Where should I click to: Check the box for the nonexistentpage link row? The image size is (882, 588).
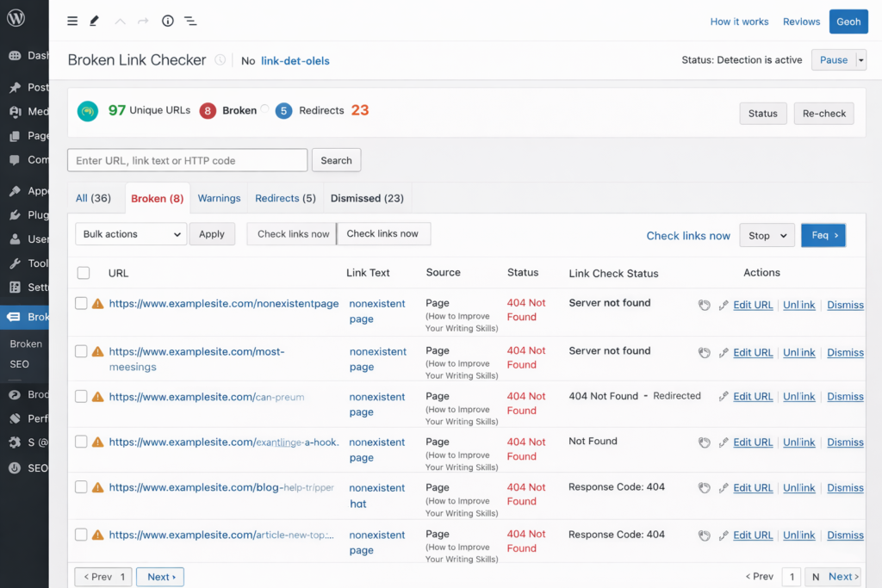click(x=81, y=304)
